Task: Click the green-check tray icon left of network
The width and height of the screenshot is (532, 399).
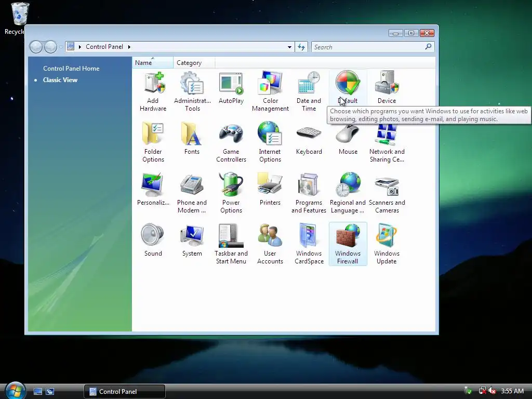Action: [468, 391]
